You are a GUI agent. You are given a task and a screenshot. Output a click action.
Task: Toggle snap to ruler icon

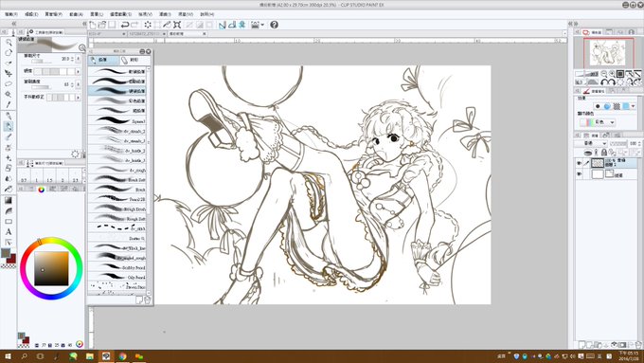point(223,25)
